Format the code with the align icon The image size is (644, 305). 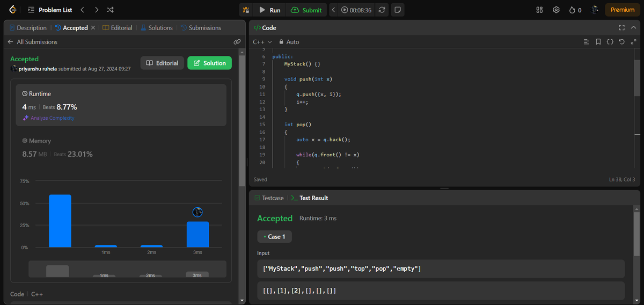[587, 42]
